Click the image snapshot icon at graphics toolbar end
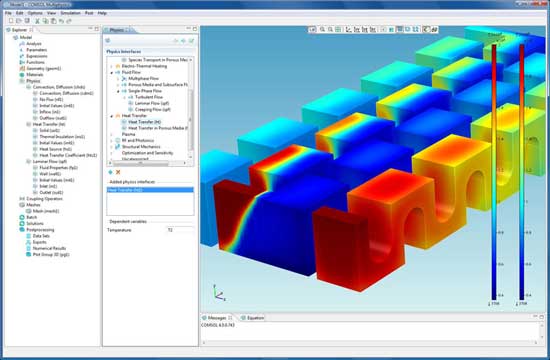550x360 pixels. pyautogui.click(x=434, y=29)
